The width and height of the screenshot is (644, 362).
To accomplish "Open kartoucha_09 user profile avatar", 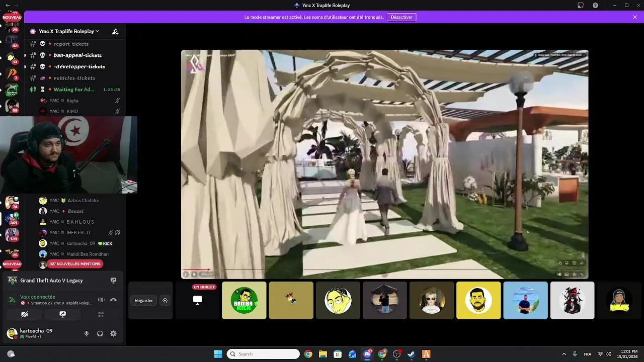I will tap(12, 333).
